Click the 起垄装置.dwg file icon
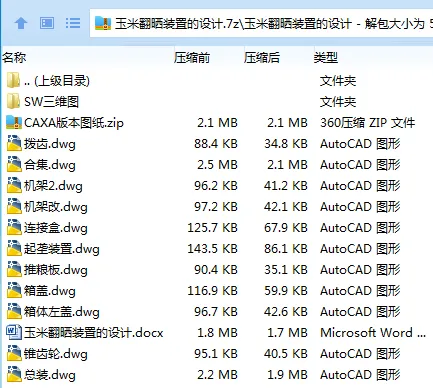Screen dimensions: 433x388 14,248
